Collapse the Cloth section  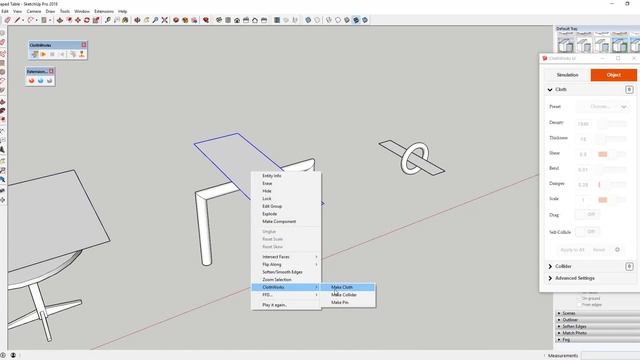[550, 89]
